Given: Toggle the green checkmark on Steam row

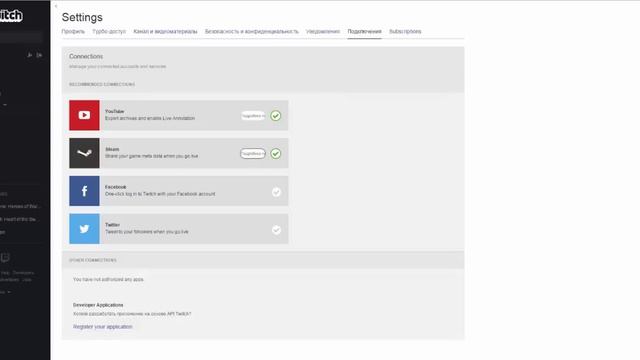Looking at the screenshot, I should click(x=276, y=153).
